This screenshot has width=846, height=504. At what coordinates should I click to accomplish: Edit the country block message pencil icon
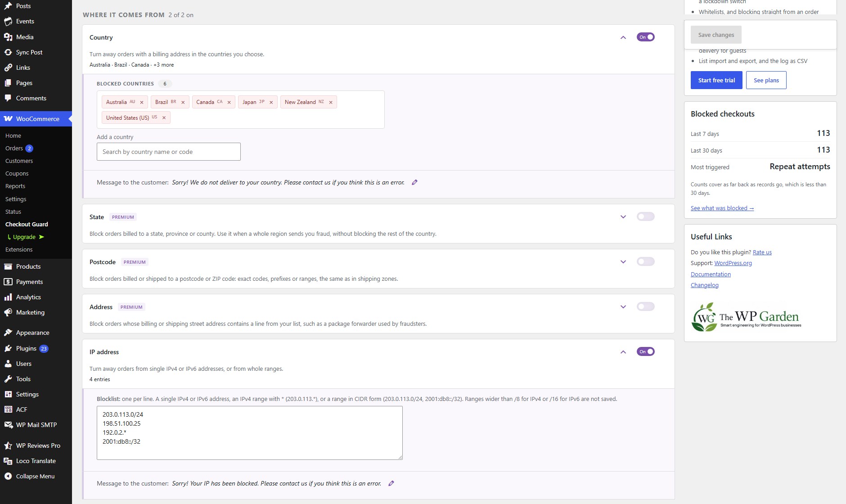tap(415, 182)
